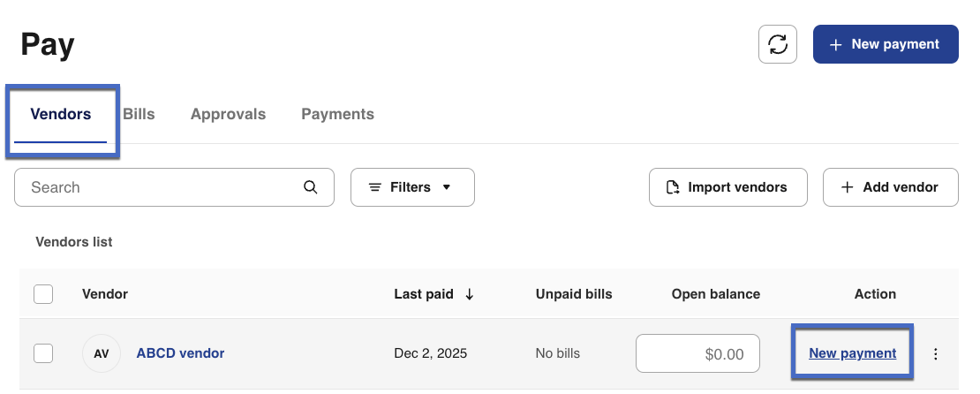The height and width of the screenshot is (394, 980).
Task: Click the AV vendor avatar
Action: pos(102,353)
